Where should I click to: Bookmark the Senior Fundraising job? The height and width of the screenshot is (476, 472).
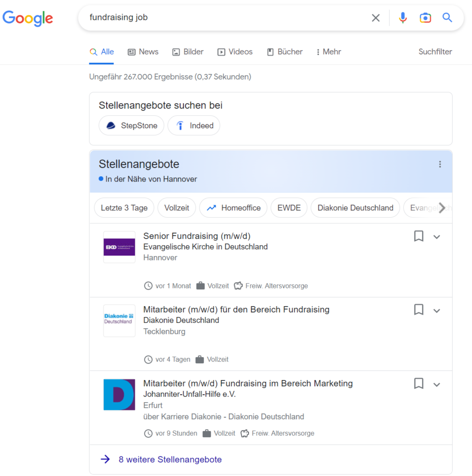[x=419, y=236]
